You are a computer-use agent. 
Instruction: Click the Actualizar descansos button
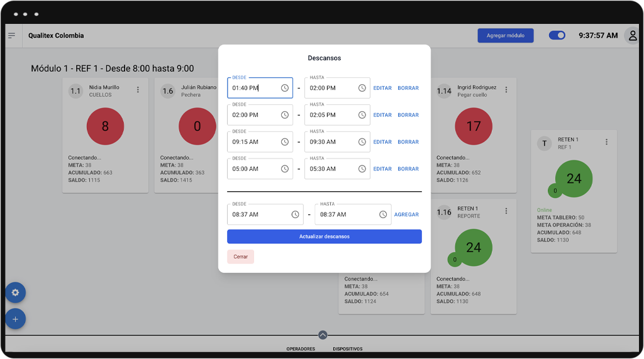pyautogui.click(x=324, y=236)
